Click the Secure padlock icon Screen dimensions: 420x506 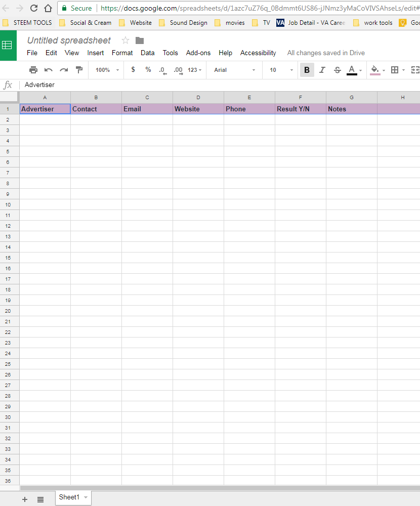[64, 8]
